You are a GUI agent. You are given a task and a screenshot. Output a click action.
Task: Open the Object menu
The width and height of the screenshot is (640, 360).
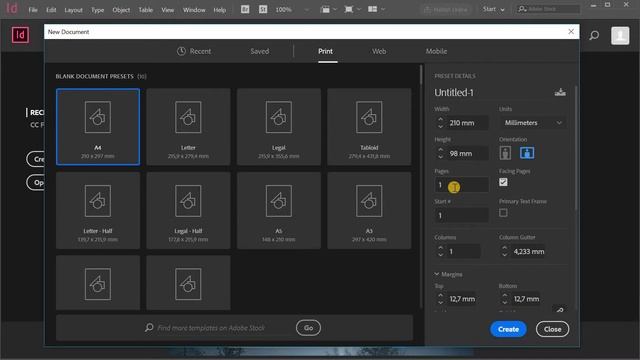(121, 10)
